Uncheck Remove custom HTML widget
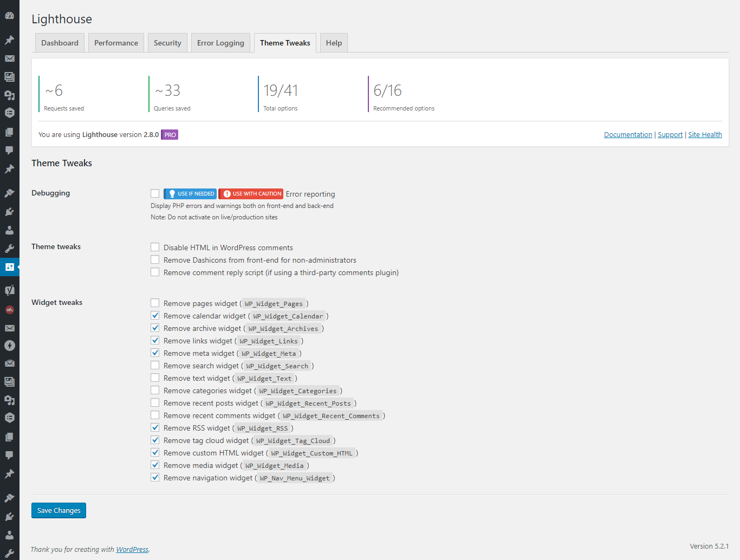Screen dimensions: 740x560 click(x=155, y=452)
